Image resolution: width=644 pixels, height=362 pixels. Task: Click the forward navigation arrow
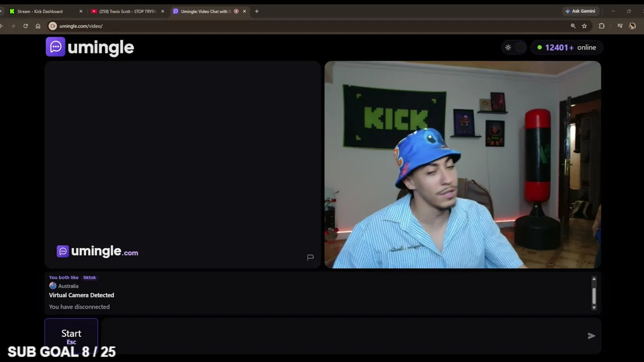pyautogui.click(x=13, y=26)
